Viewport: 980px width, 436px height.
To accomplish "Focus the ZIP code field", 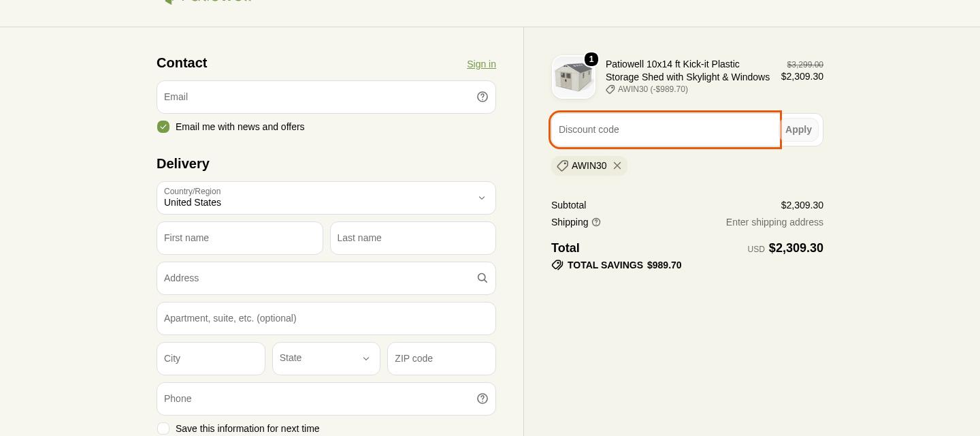I will click(x=442, y=358).
